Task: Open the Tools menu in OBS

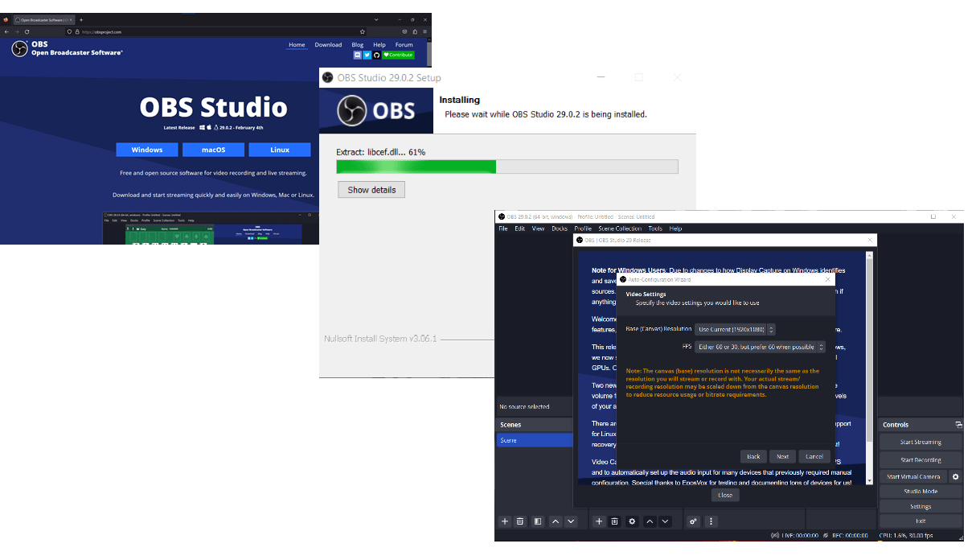Action: coord(655,229)
